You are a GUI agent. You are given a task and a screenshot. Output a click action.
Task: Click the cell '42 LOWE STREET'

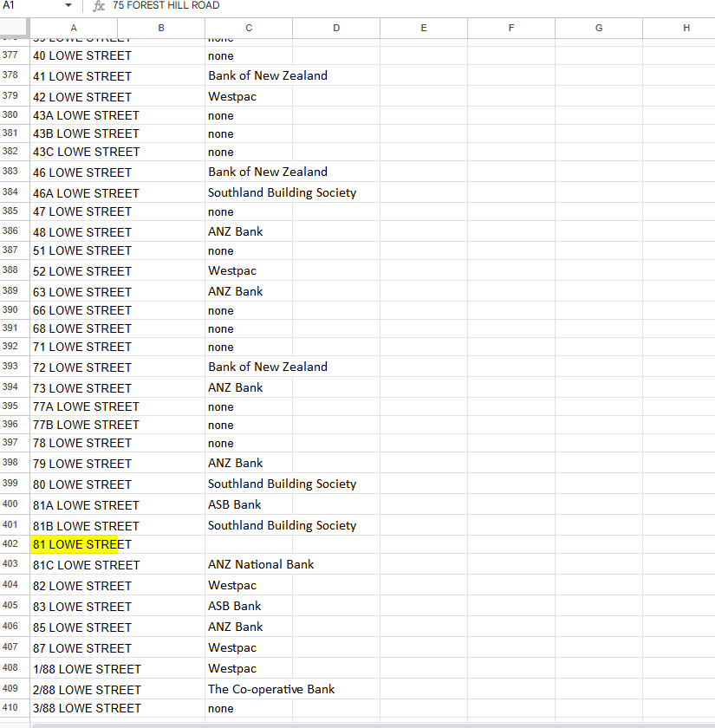tap(74, 96)
